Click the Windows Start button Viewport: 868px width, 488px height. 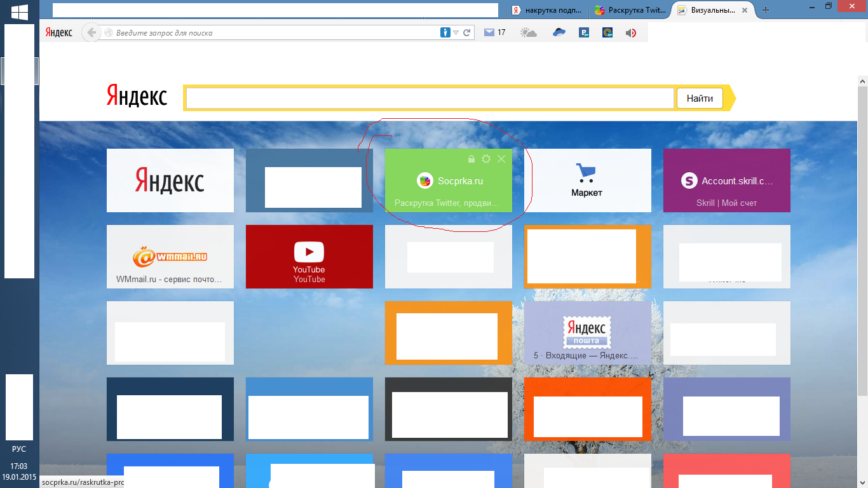19,11
